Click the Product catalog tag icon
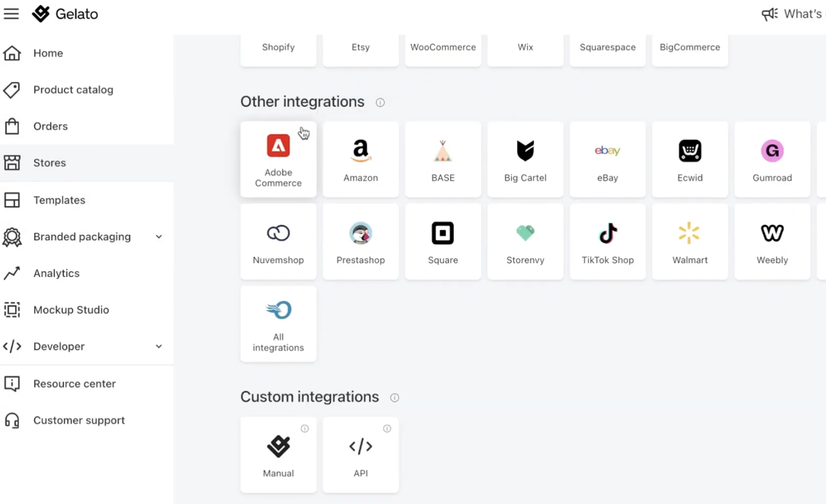Viewport: 826px width, 504px height. [12, 90]
